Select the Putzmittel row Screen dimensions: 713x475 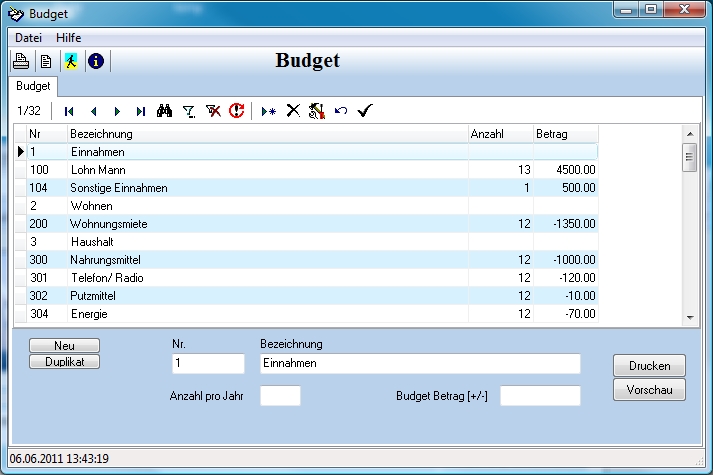point(312,295)
